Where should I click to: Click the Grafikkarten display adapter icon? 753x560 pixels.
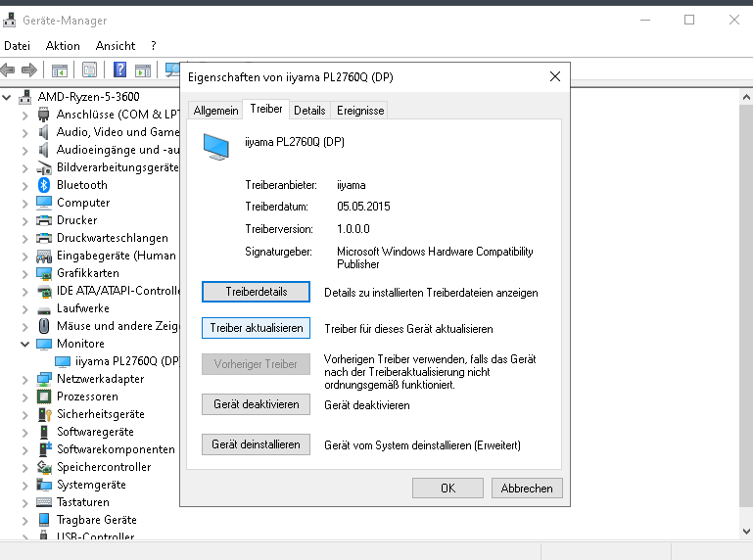pos(44,273)
